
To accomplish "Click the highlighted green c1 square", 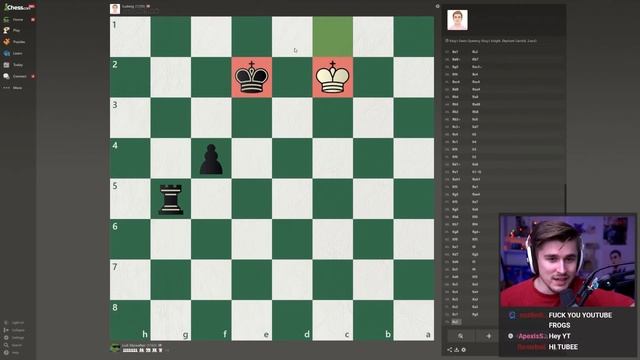I will [x=333, y=36].
